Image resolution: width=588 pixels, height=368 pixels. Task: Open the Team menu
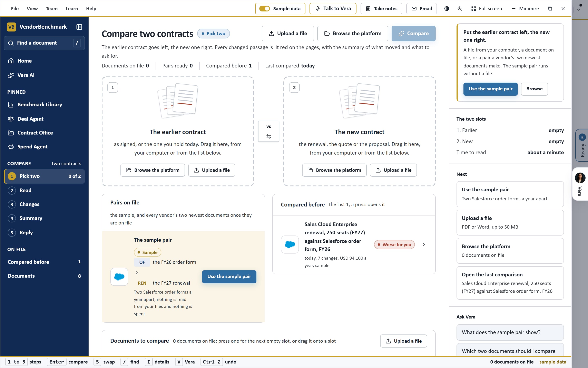(x=51, y=9)
